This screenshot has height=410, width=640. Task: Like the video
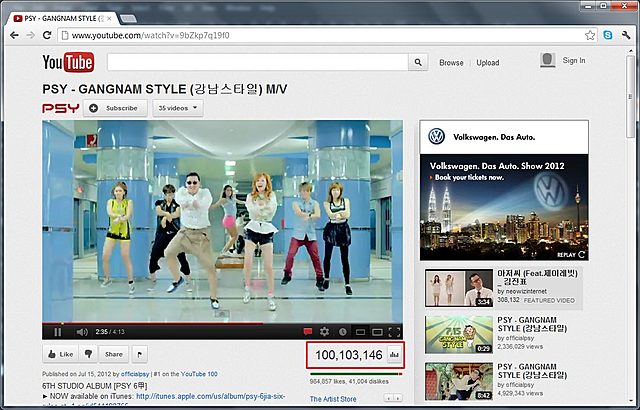click(x=61, y=354)
